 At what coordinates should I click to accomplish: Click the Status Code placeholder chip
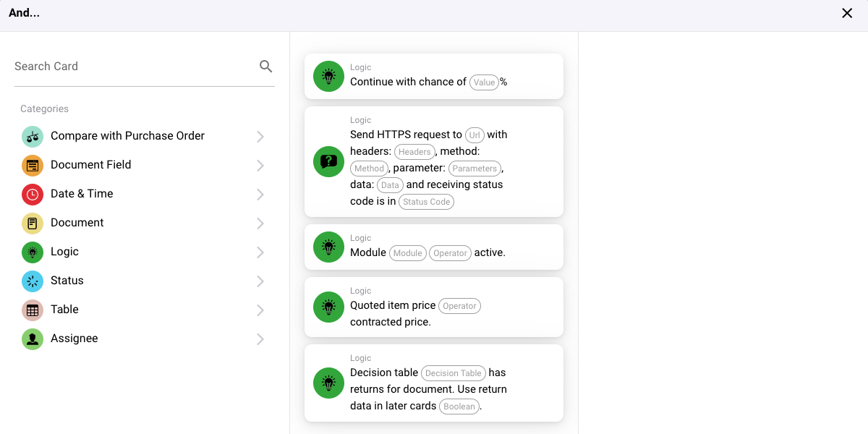click(426, 202)
